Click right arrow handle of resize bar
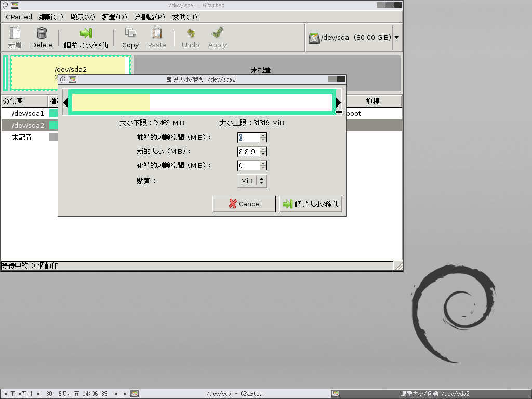This screenshot has height=399, width=532. (338, 103)
